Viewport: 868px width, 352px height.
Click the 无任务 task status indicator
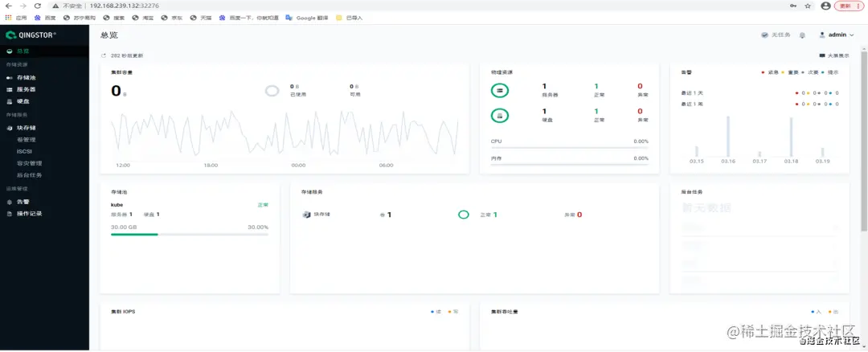(776, 35)
